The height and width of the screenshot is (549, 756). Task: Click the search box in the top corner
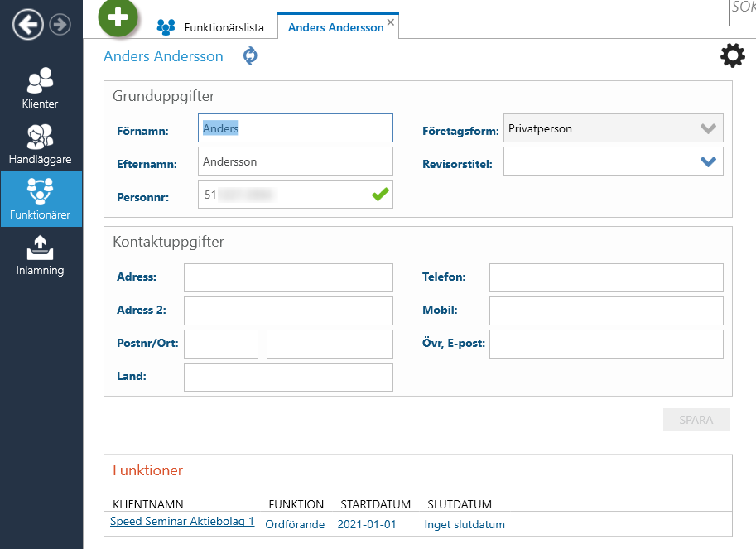[x=743, y=12]
